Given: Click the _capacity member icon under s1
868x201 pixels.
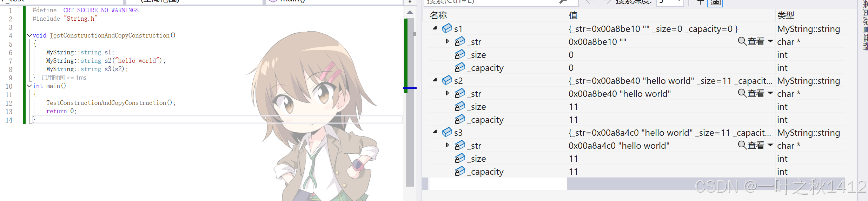Looking at the screenshot, I should coord(460,67).
